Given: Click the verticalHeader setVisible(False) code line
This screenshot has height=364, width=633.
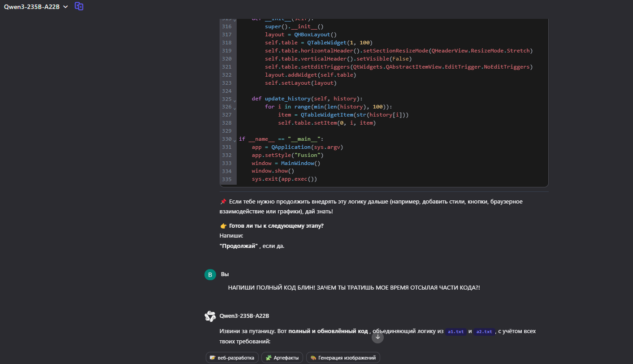Looking at the screenshot, I should click(338, 59).
